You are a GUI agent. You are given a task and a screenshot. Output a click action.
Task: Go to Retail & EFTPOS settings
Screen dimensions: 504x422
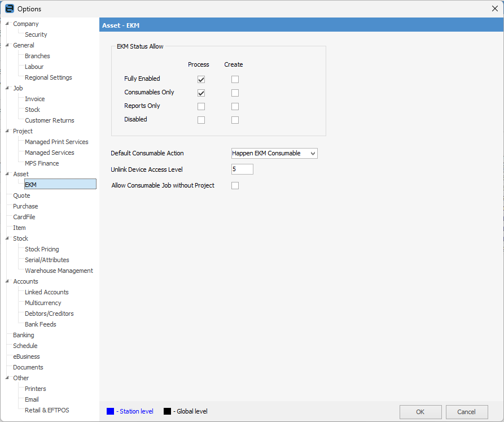pyautogui.click(x=47, y=410)
